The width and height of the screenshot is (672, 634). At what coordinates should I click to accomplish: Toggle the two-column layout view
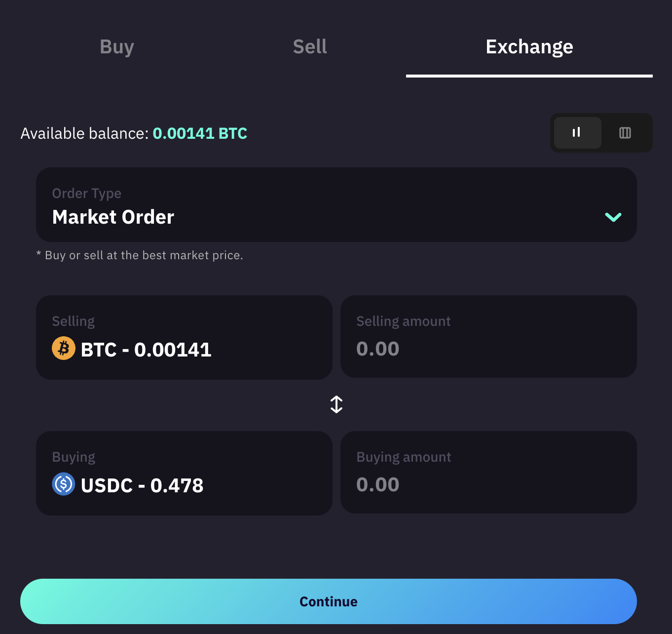point(577,133)
